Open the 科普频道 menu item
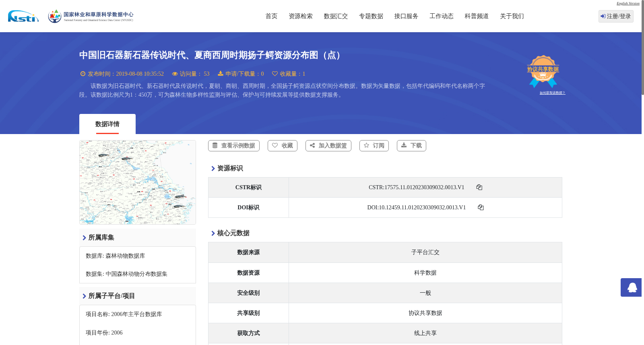Image resolution: width=644 pixels, height=345 pixels. click(477, 16)
